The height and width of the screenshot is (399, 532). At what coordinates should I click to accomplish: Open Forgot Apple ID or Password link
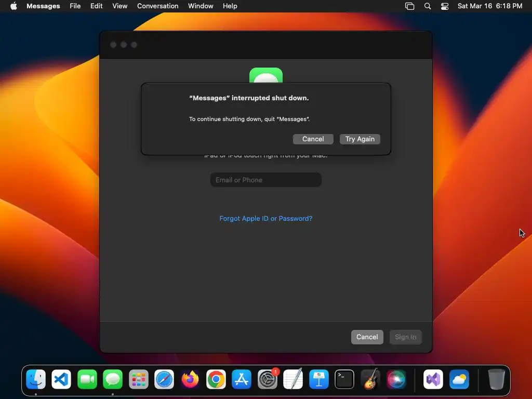(265, 219)
